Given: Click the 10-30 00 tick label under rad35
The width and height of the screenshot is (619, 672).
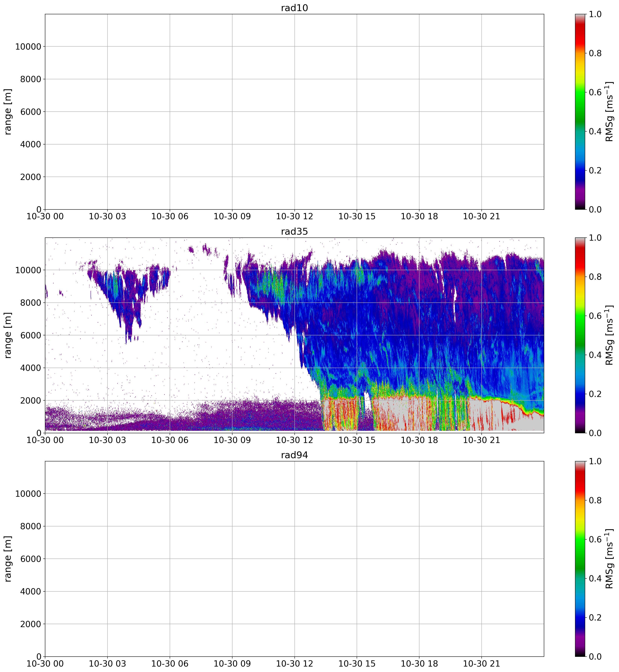Looking at the screenshot, I should pyautogui.click(x=45, y=440).
